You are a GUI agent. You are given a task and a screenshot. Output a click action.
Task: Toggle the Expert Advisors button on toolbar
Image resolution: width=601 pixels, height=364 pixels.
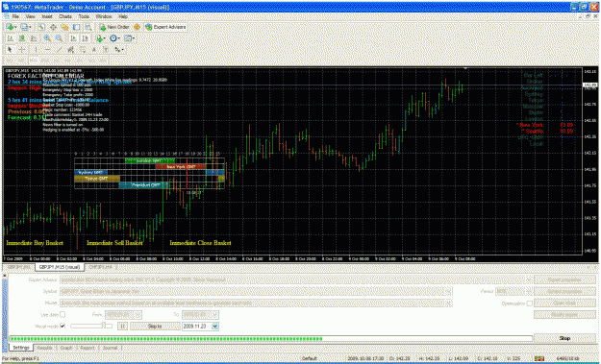point(165,27)
